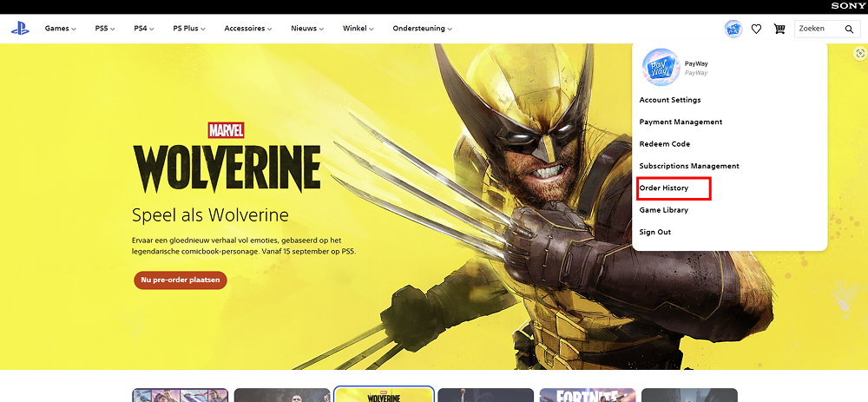The image size is (868, 402).
Task: Click the PayWay username in the profile menu
Action: tap(696, 63)
